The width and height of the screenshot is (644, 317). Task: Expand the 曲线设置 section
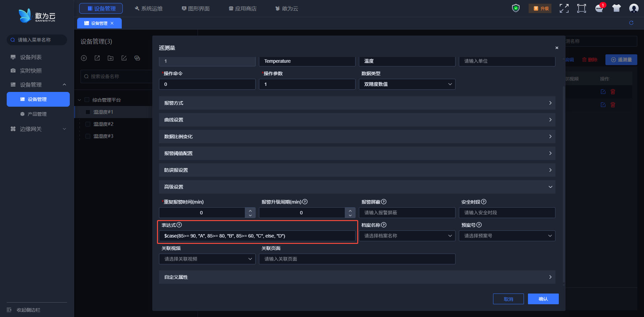coord(357,120)
